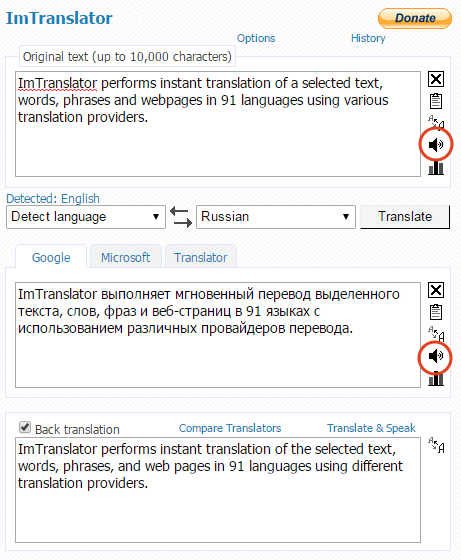Change font size of back translation
461x560 pixels.
[x=436, y=445]
